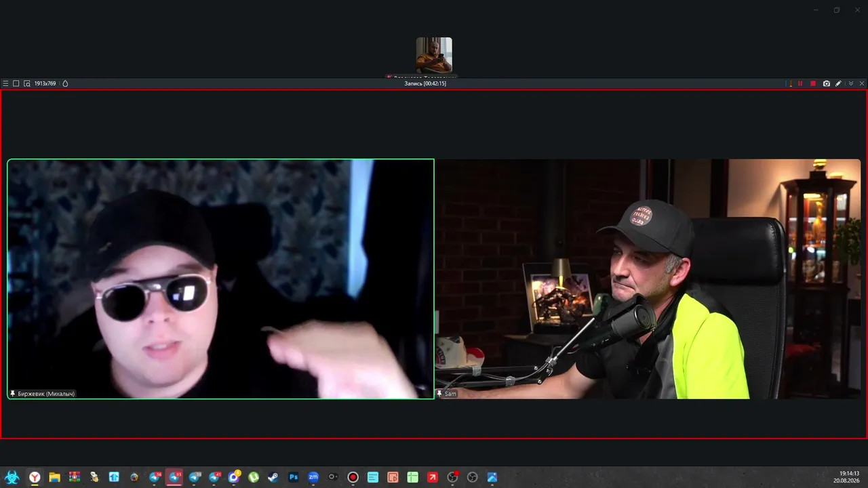The height and width of the screenshot is (488, 868).
Task: Toggle the water drop blur icon
Action: tap(65, 83)
